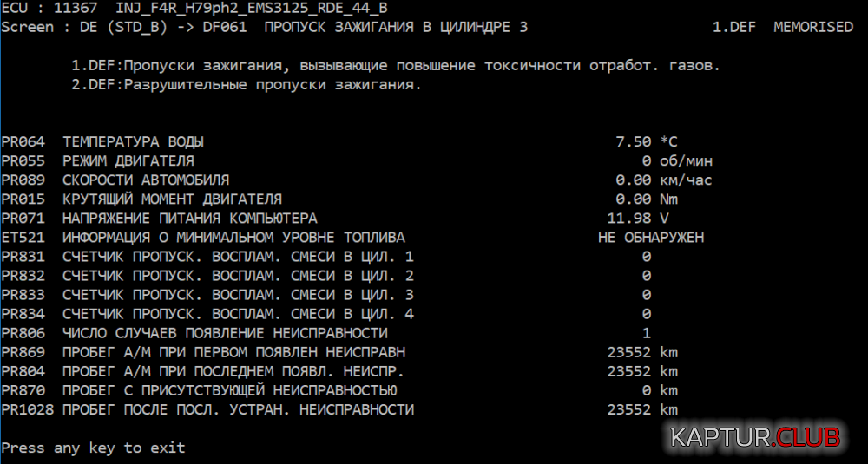Click the 'Press any key to exit' prompt
The image size is (868, 464).
coord(93,448)
